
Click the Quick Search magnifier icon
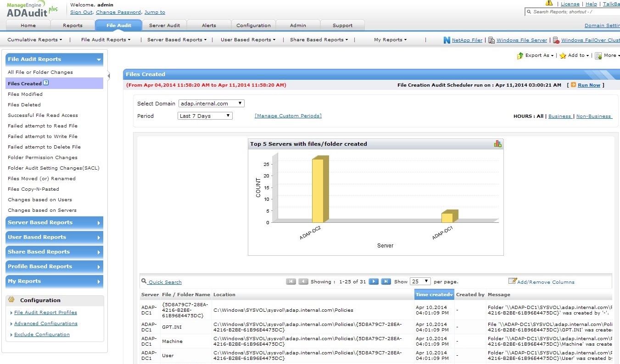[x=144, y=281]
